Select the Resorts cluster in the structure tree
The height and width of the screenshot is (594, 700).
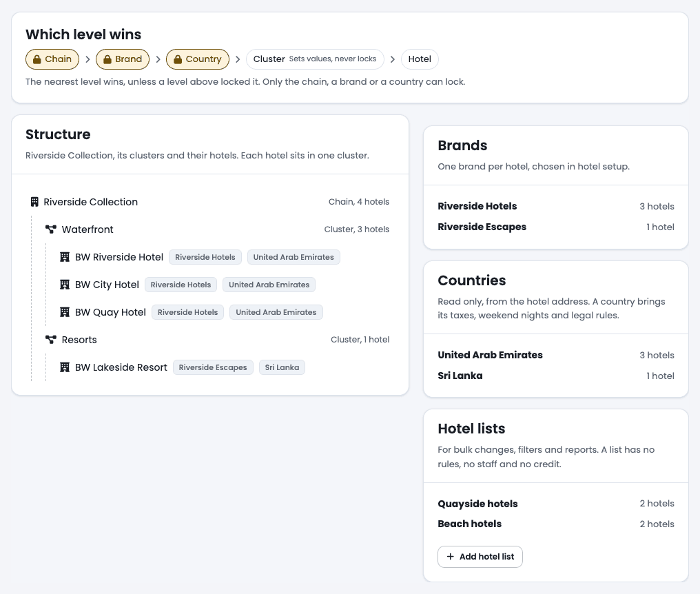217,340
